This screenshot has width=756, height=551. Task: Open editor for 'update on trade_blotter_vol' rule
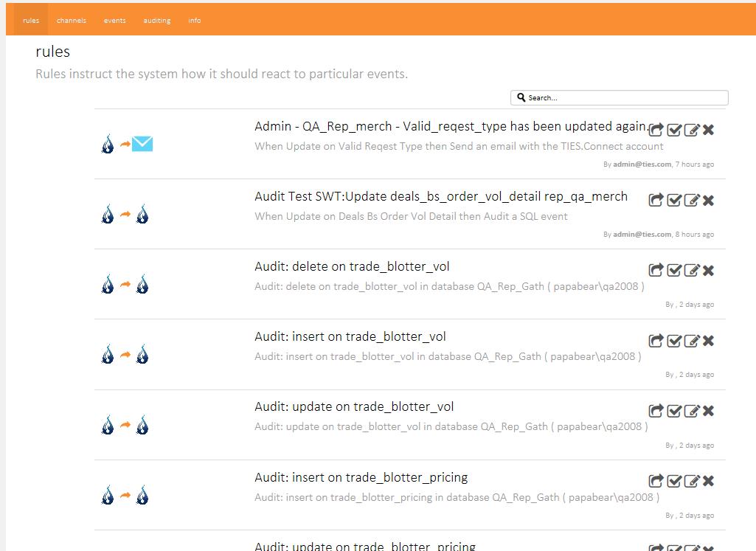(691, 411)
